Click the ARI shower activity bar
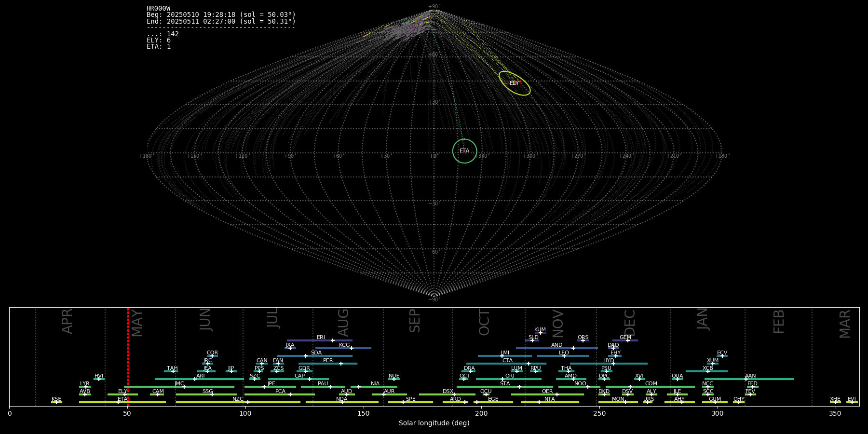 pos(199,379)
